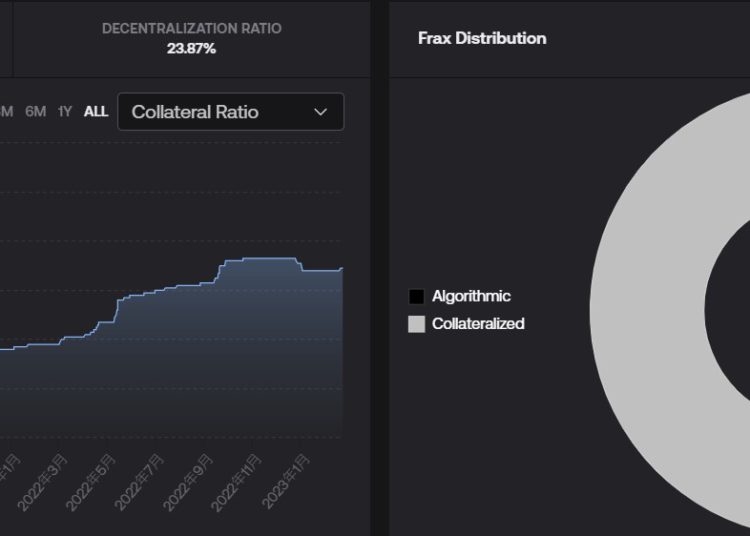Image resolution: width=750 pixels, height=536 pixels.
Task: Click the 23.87% ratio value
Action: point(191,48)
